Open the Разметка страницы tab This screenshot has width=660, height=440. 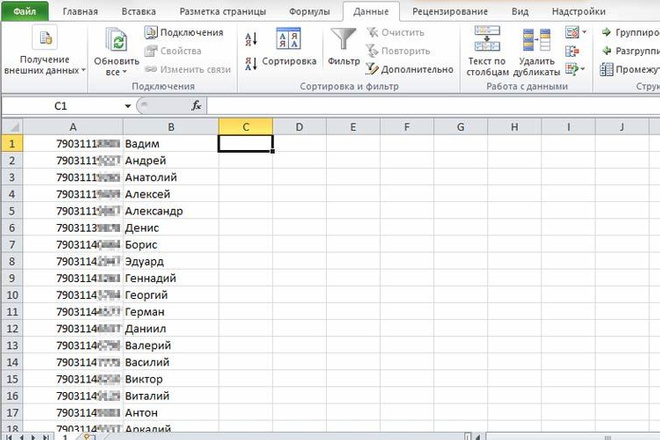click(223, 12)
